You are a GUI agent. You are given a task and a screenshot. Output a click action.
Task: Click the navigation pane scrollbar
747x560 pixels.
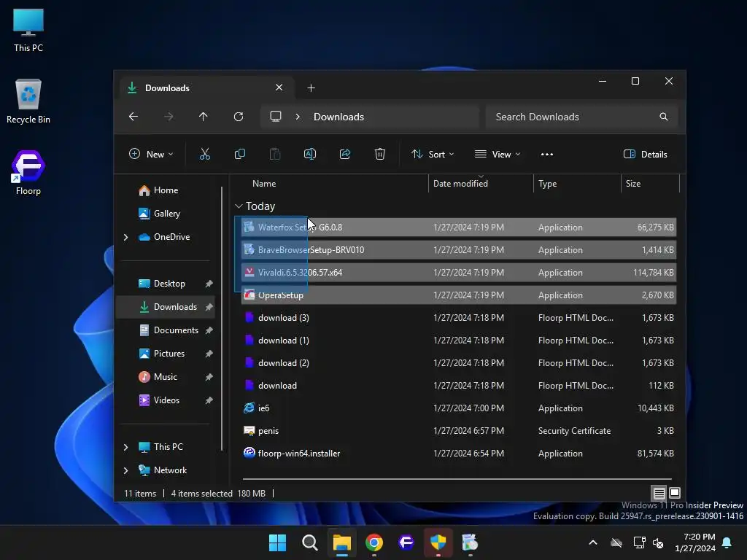pos(222,318)
